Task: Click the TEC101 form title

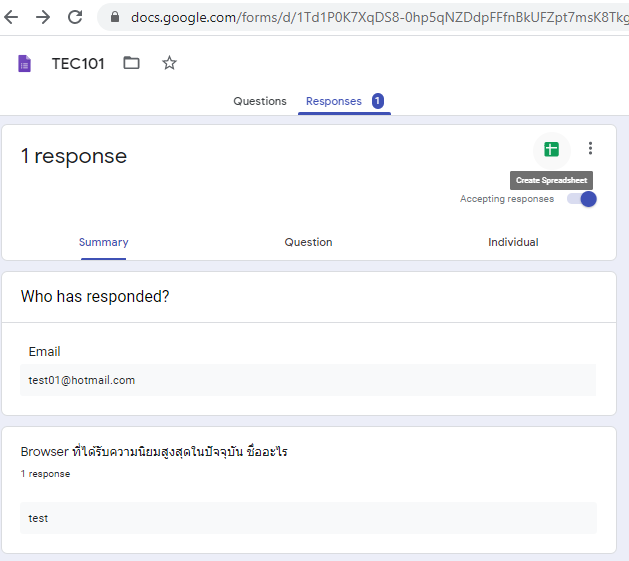Action: pos(78,64)
